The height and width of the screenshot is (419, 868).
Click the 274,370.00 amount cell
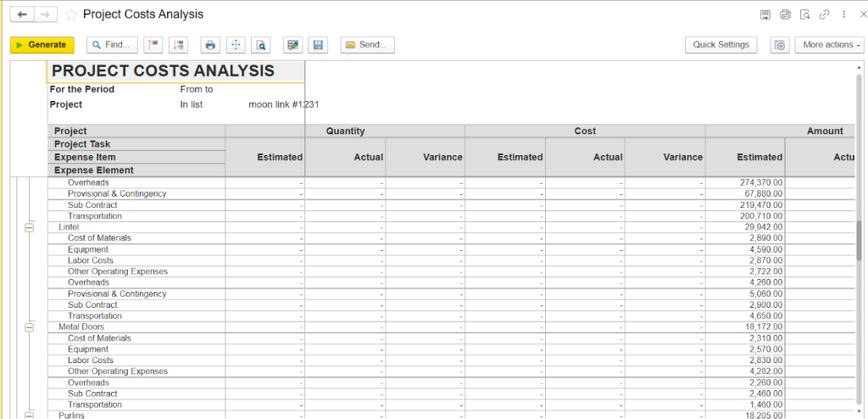coord(745,182)
